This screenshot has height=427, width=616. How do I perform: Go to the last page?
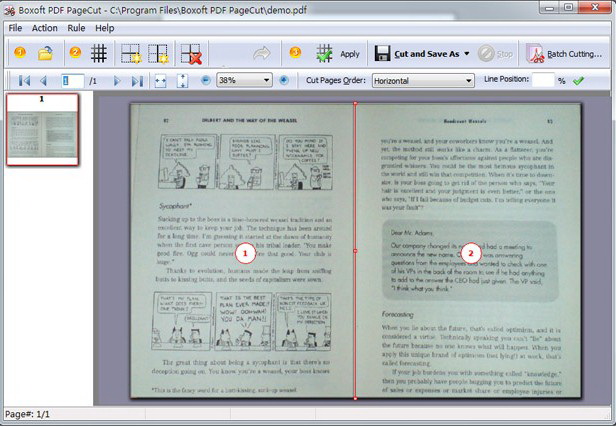tap(137, 81)
